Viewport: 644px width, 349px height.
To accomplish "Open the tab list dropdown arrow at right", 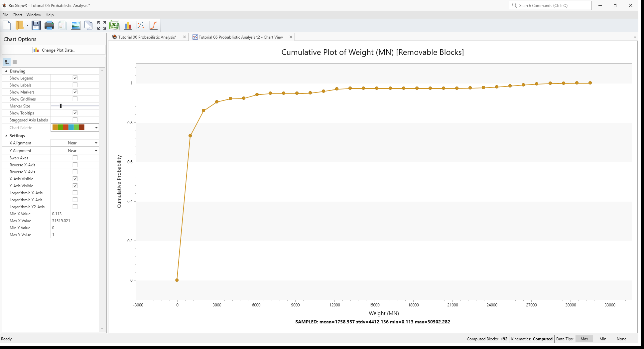I will [635, 37].
